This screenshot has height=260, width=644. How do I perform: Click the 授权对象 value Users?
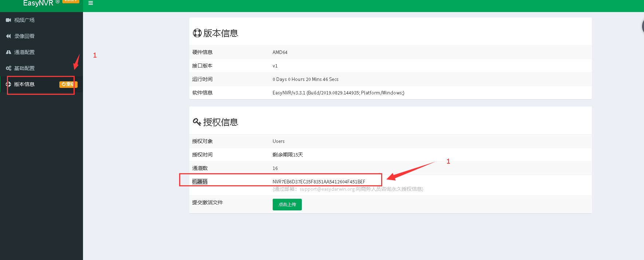coord(278,141)
